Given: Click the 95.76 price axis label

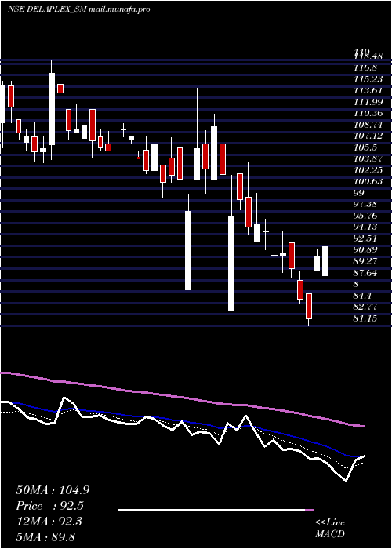Looking at the screenshot, I should click(366, 216).
